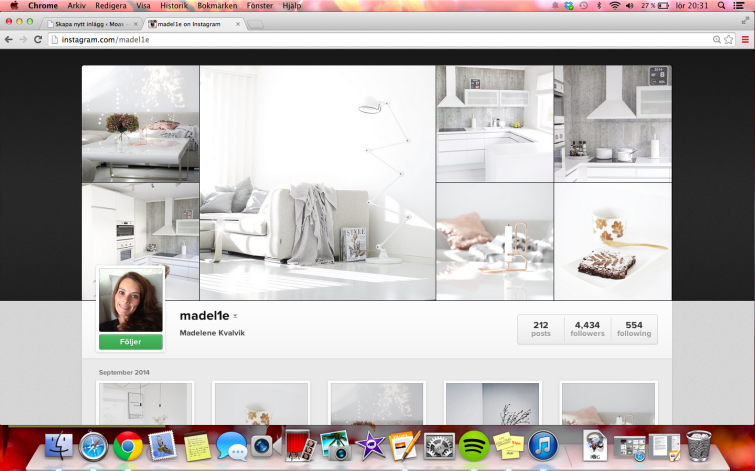The height and width of the screenshot is (471, 755).
Task: Open System Preferences from the dock
Action: pyautogui.click(x=439, y=446)
